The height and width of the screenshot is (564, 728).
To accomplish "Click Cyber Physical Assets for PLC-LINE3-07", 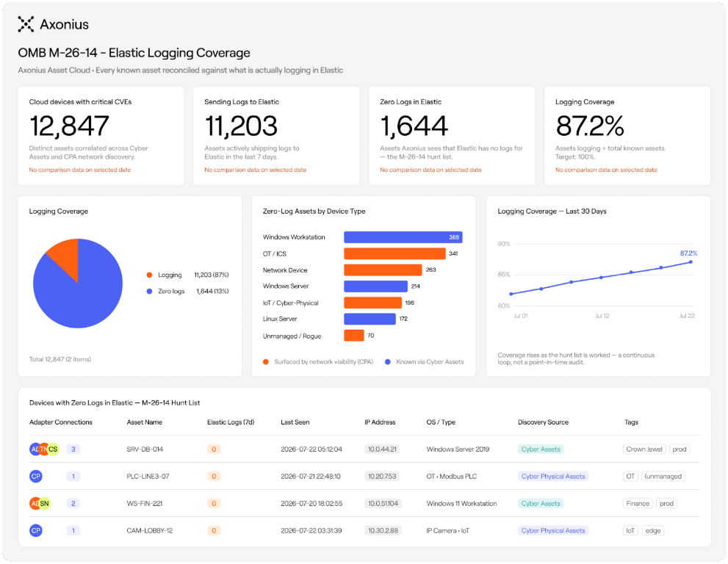I will pyautogui.click(x=553, y=477).
